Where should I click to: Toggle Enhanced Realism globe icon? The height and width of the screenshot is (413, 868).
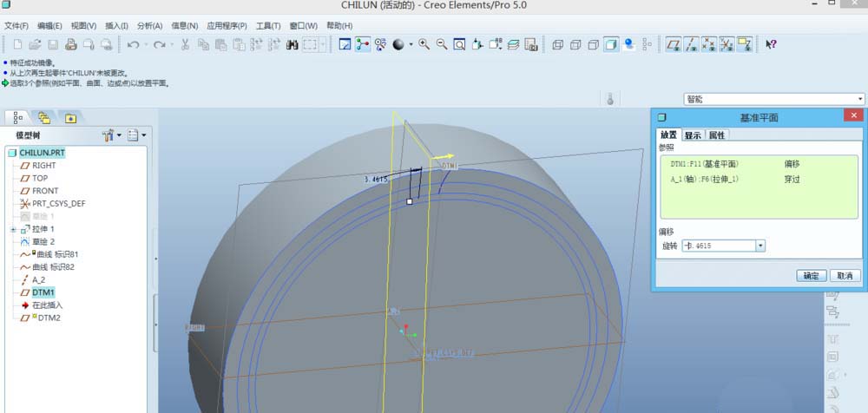tap(628, 44)
